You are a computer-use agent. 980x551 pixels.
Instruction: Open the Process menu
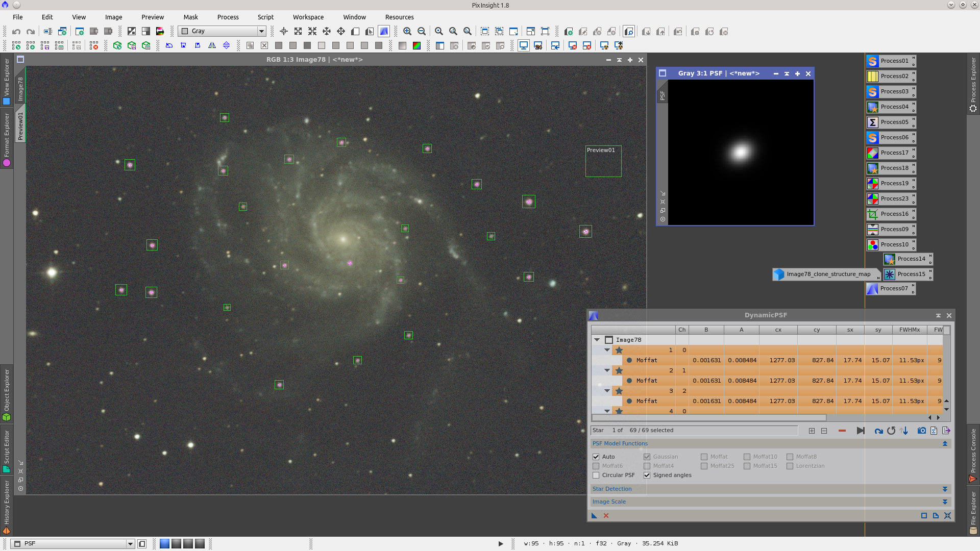pyautogui.click(x=228, y=17)
